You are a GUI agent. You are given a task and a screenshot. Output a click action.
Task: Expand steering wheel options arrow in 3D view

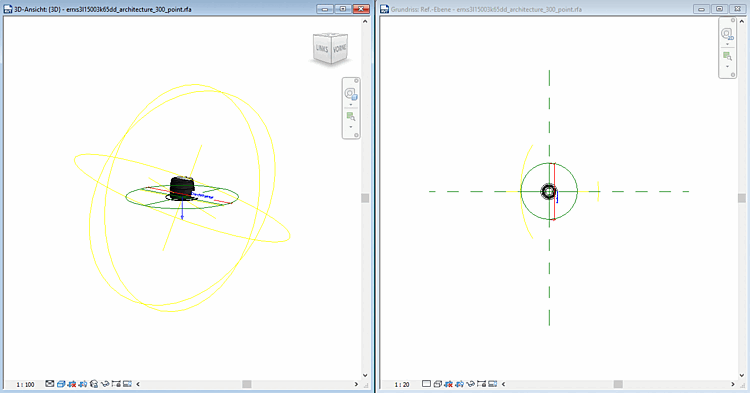pyautogui.click(x=351, y=105)
